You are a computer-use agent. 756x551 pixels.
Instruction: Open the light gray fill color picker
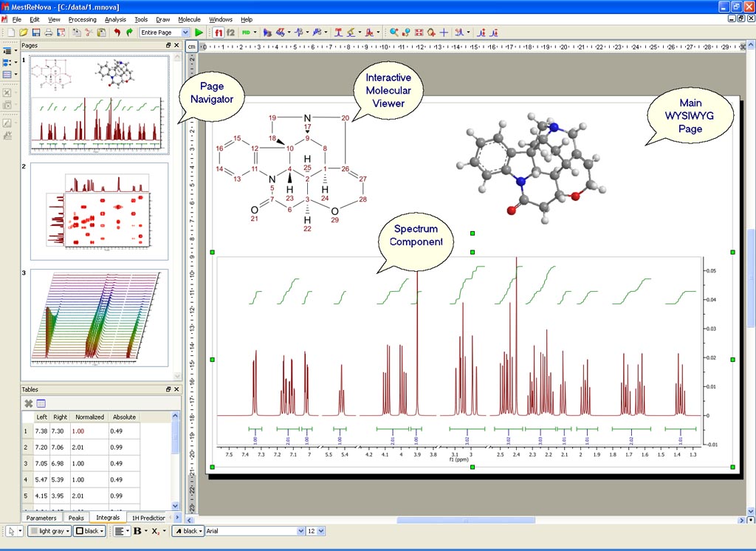[49, 531]
